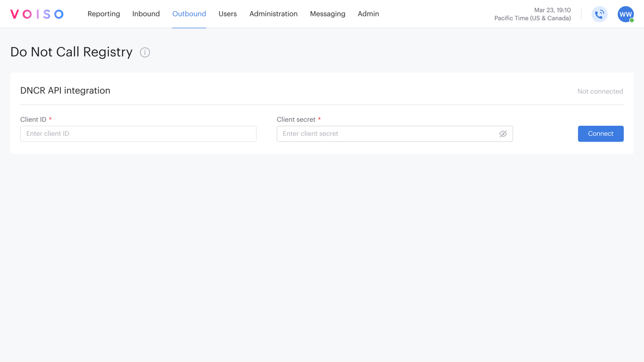The image size is (644, 362).
Task: Toggle visibility of the client secret
Action: point(503,134)
